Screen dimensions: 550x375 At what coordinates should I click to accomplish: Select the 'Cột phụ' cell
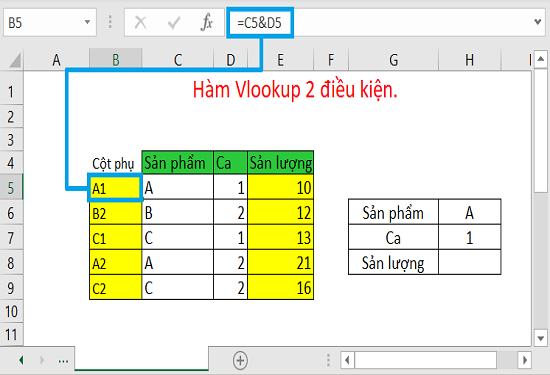115,162
